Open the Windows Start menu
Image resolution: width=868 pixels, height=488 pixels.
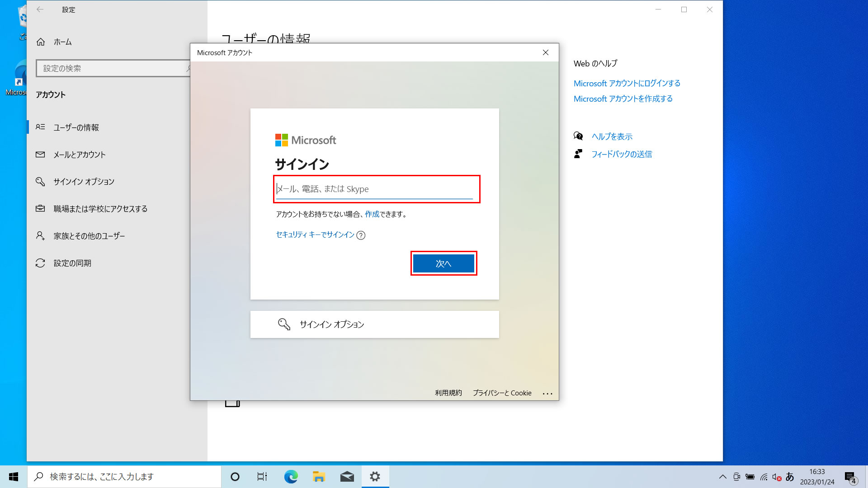point(14,477)
